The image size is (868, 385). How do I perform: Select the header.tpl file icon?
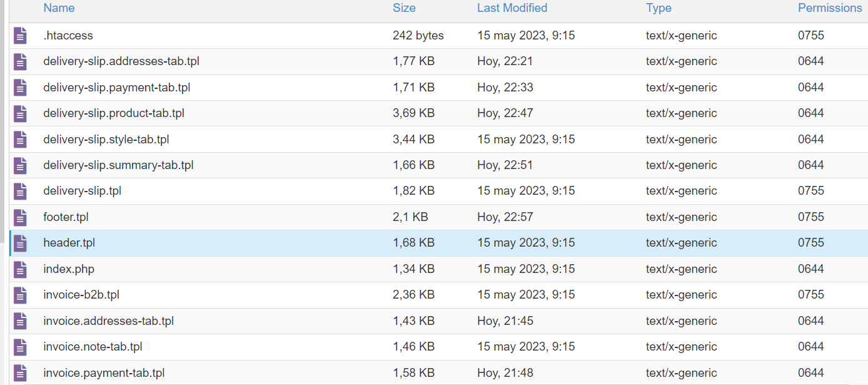21,243
